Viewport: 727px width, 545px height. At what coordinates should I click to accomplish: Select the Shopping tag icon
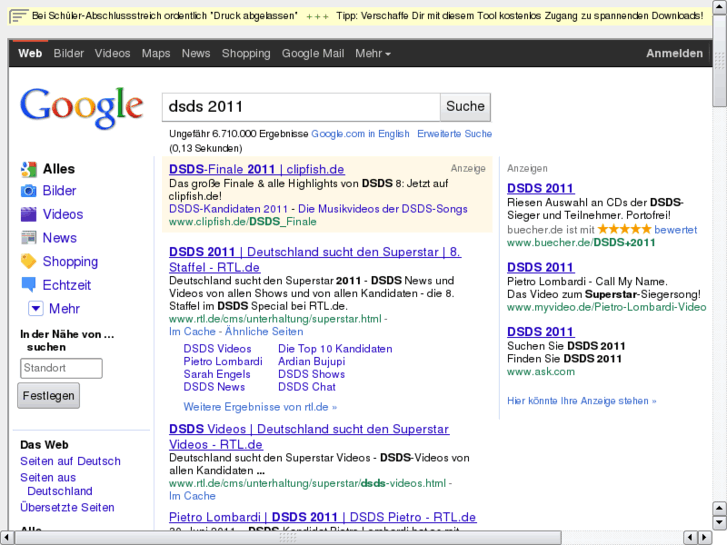(x=28, y=261)
